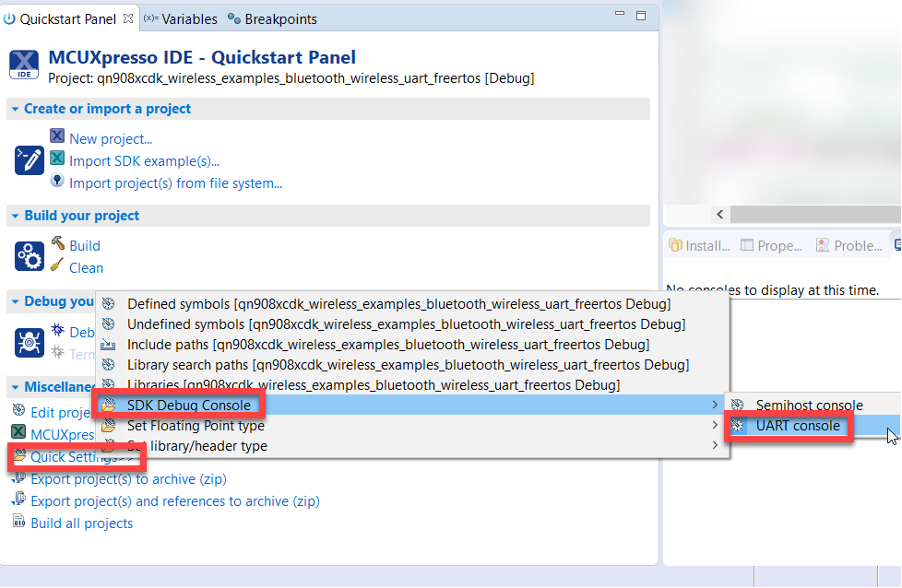The image size is (902, 588).
Task: Click the Include paths menu entry icon
Action: (108, 345)
